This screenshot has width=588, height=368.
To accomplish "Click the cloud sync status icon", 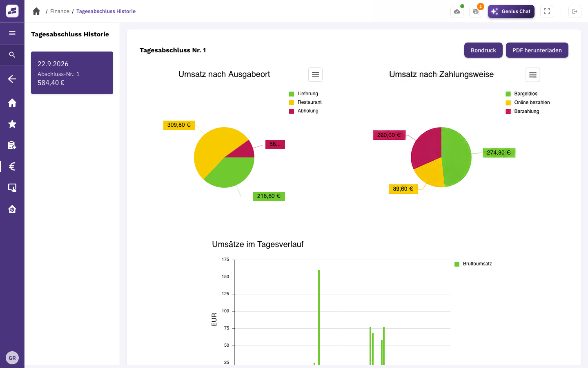I will 457,11.
